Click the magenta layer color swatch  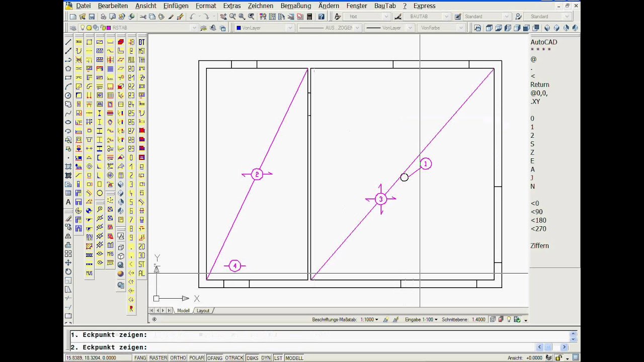coord(109,28)
